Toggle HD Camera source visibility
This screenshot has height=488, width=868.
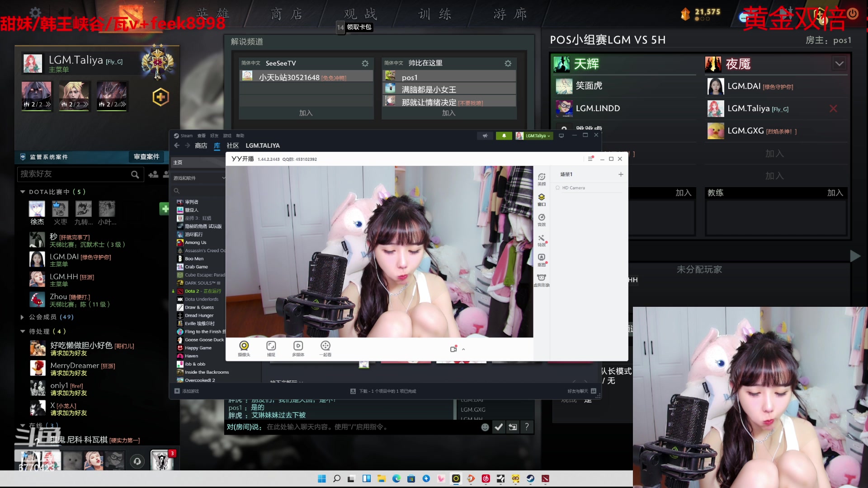558,188
